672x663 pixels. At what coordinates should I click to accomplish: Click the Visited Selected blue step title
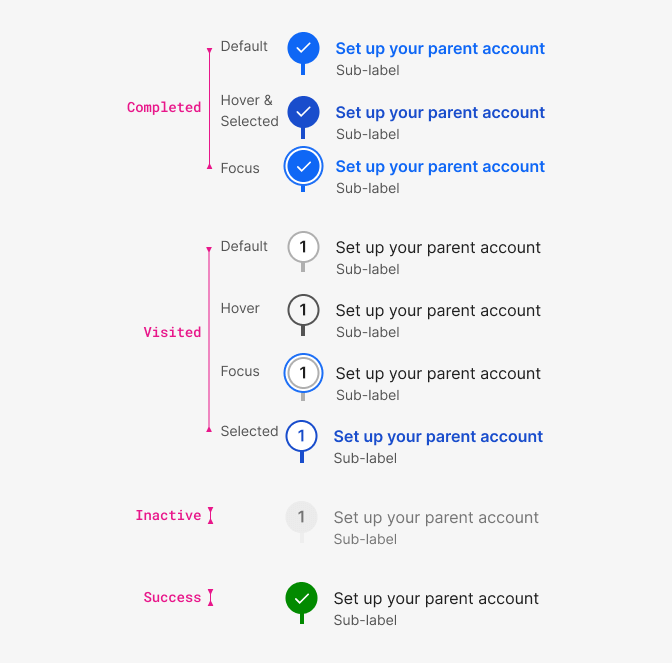click(x=438, y=437)
